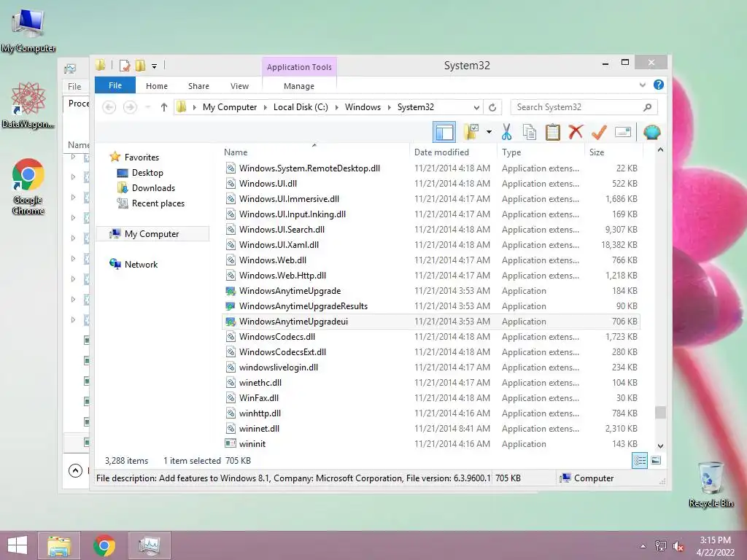Viewport: 747px width, 560px height.
Task: Click New folder icon in title bar
Action: (140, 66)
